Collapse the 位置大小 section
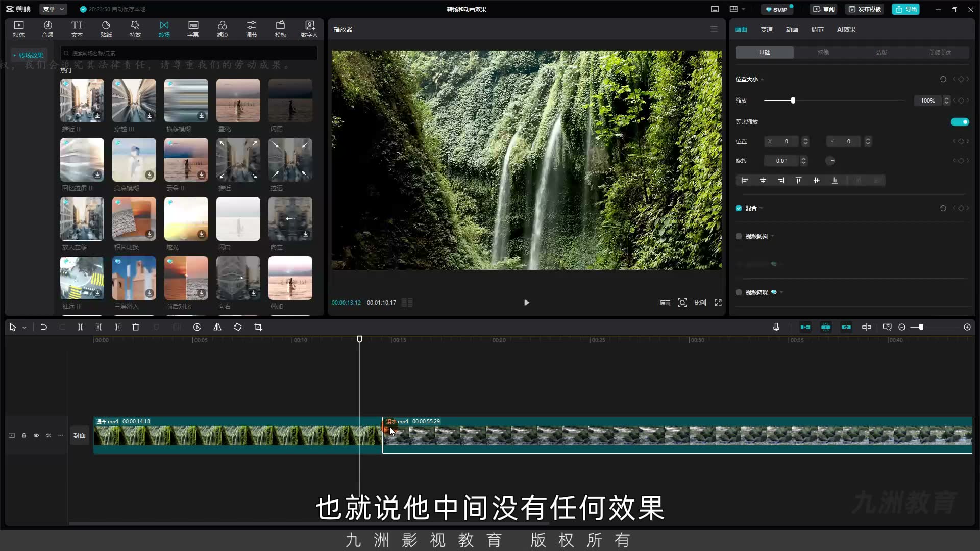Screen dimensions: 980x551 click(749, 79)
